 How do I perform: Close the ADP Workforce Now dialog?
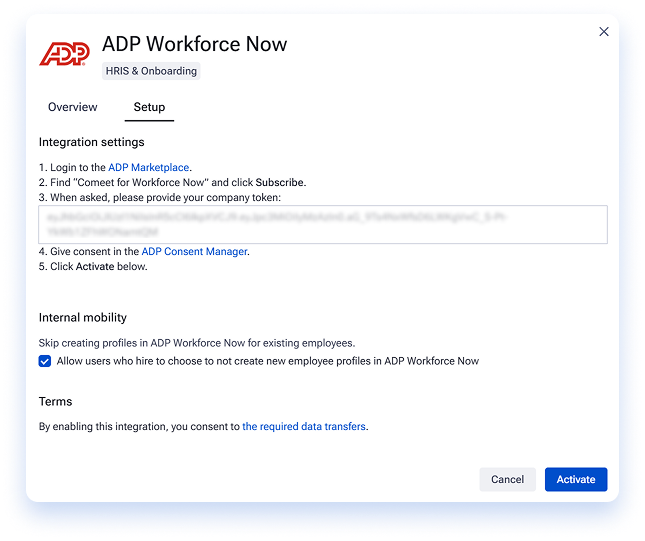pos(603,32)
